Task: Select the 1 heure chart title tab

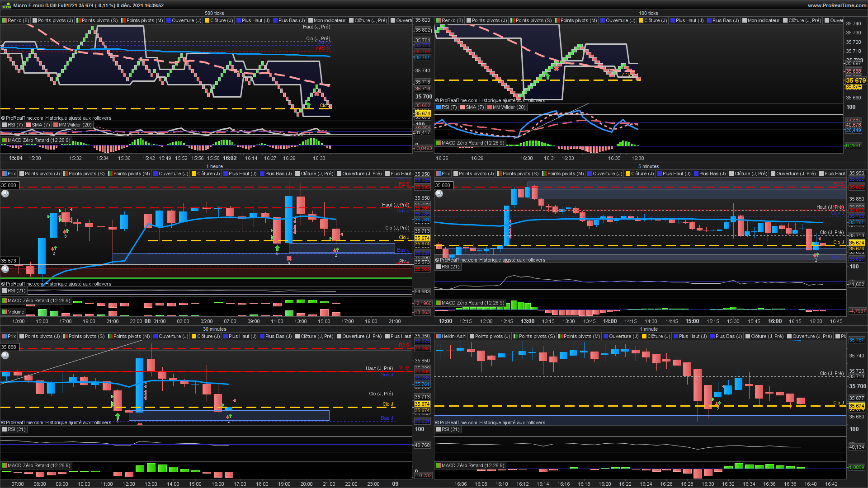Action: pos(215,166)
